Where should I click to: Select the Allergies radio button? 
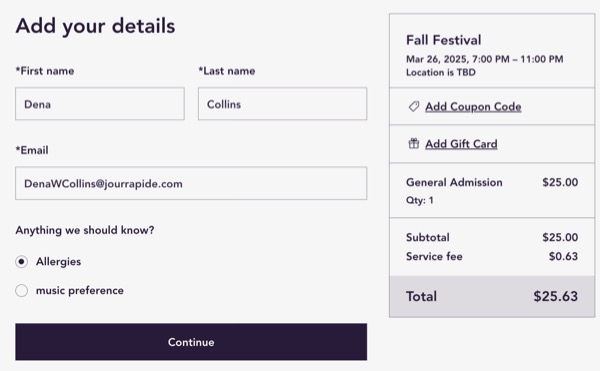21,262
